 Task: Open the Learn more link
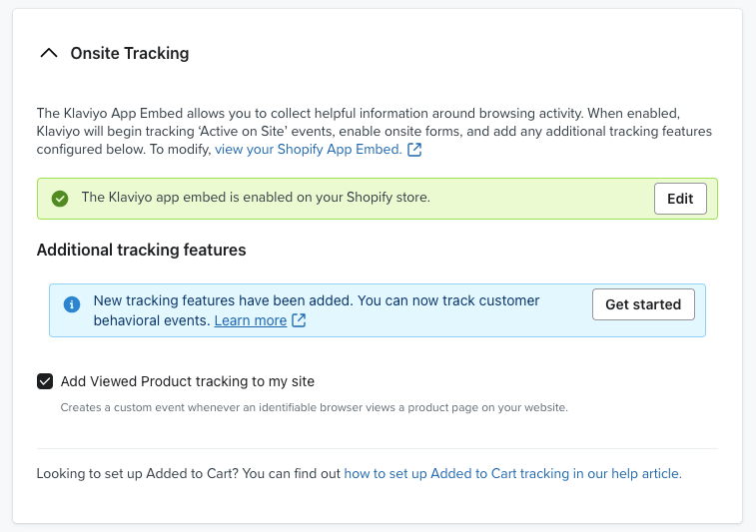pyautogui.click(x=250, y=320)
